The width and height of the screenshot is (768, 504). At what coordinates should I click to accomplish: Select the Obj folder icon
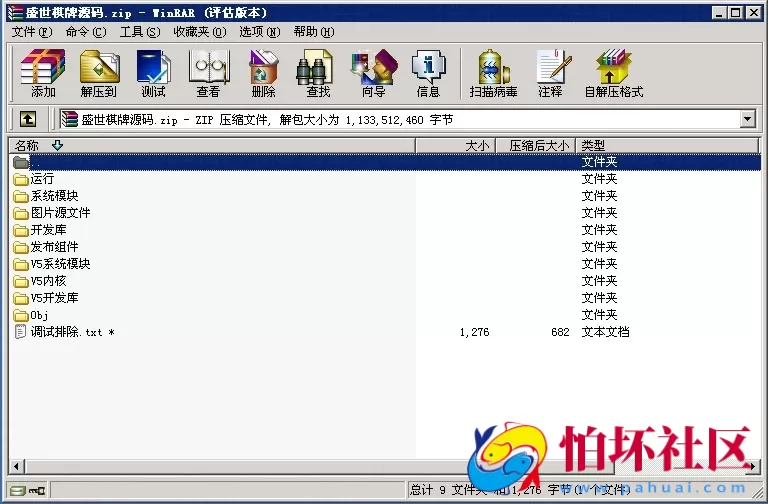coord(21,315)
